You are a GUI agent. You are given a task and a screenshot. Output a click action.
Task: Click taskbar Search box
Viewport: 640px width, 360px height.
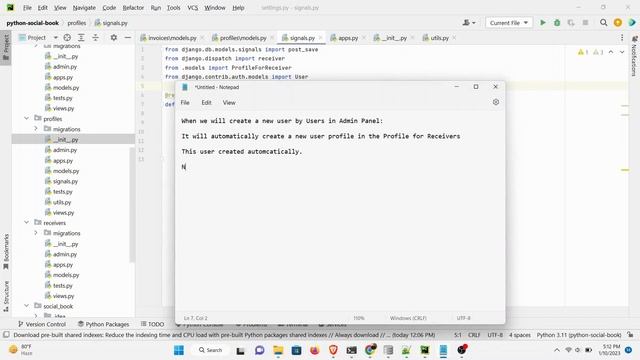coord(211,350)
